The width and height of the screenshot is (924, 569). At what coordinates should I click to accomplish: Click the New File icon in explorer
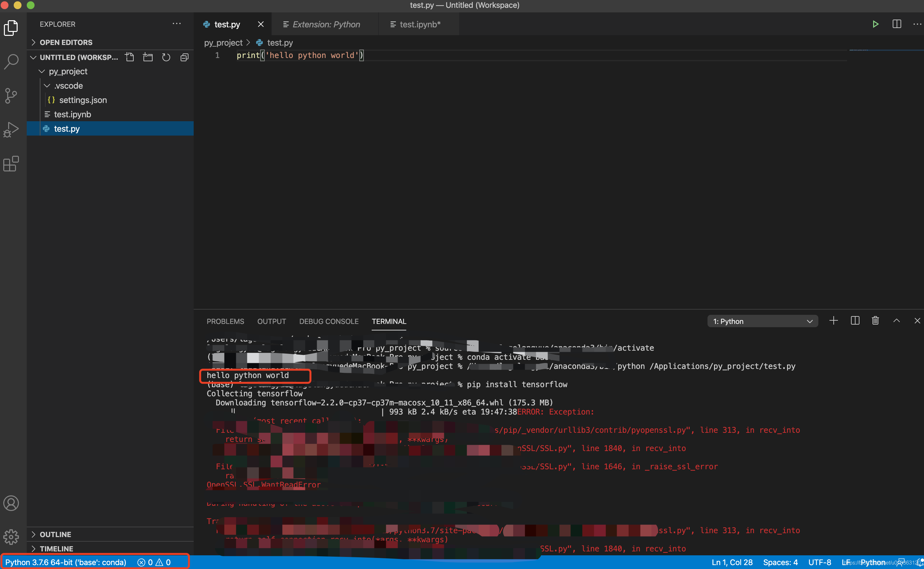point(129,57)
